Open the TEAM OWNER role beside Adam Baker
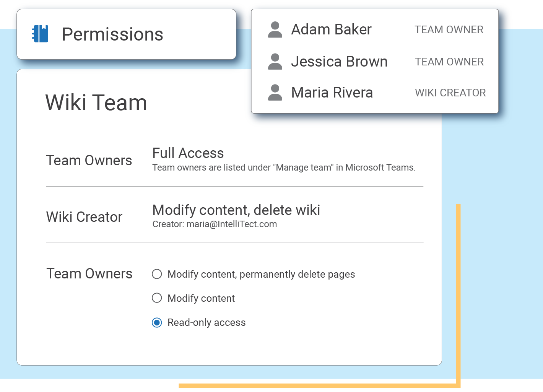This screenshot has width=543, height=392. point(449,30)
